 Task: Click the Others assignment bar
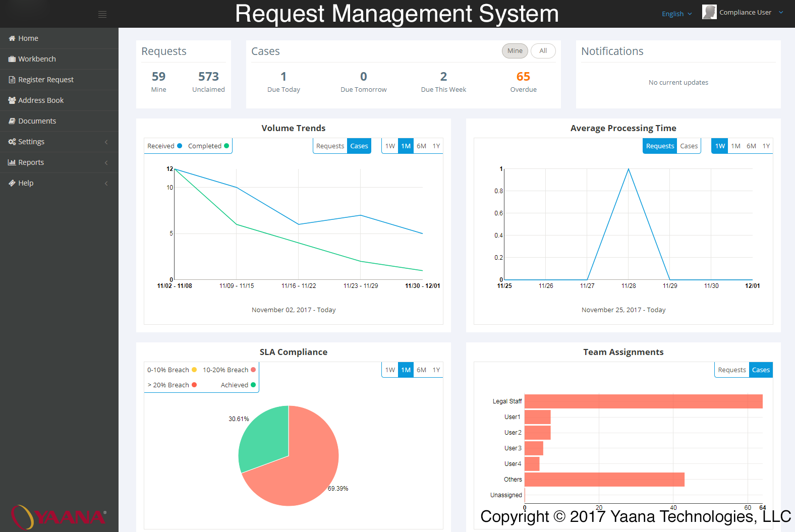pyautogui.click(x=604, y=480)
